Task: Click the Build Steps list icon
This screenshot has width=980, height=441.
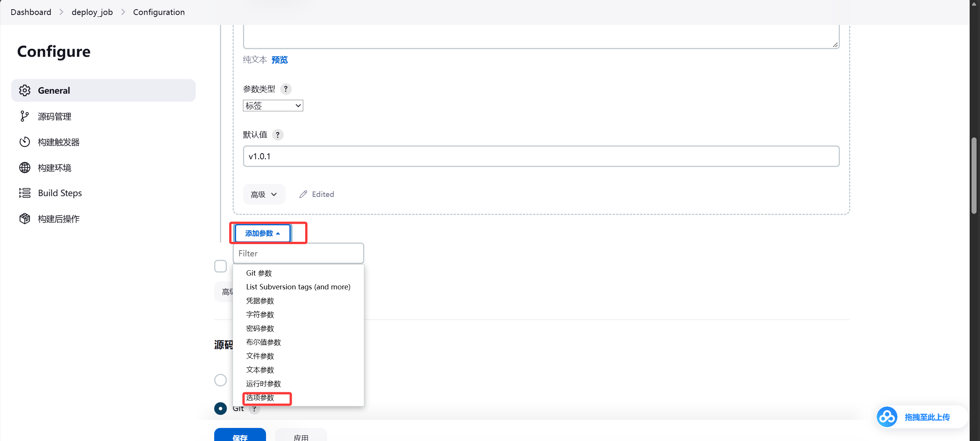Action: click(x=25, y=193)
